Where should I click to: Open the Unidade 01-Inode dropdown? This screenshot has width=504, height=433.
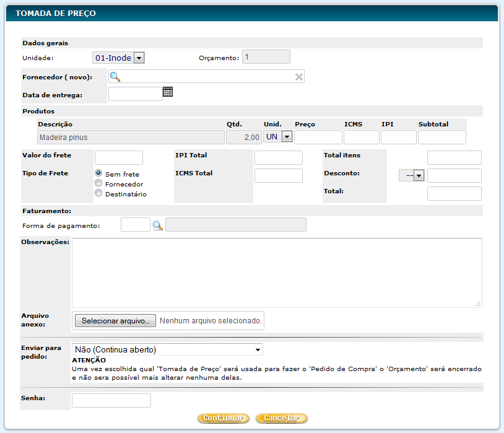point(118,58)
